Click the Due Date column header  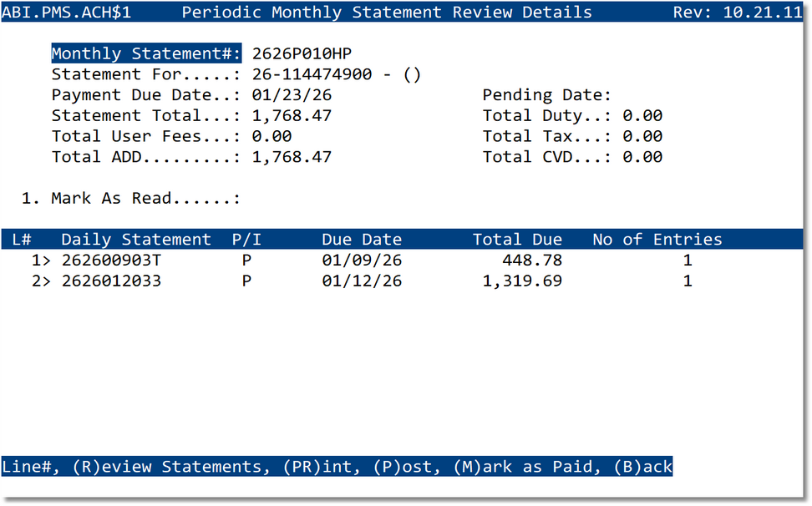pos(362,240)
